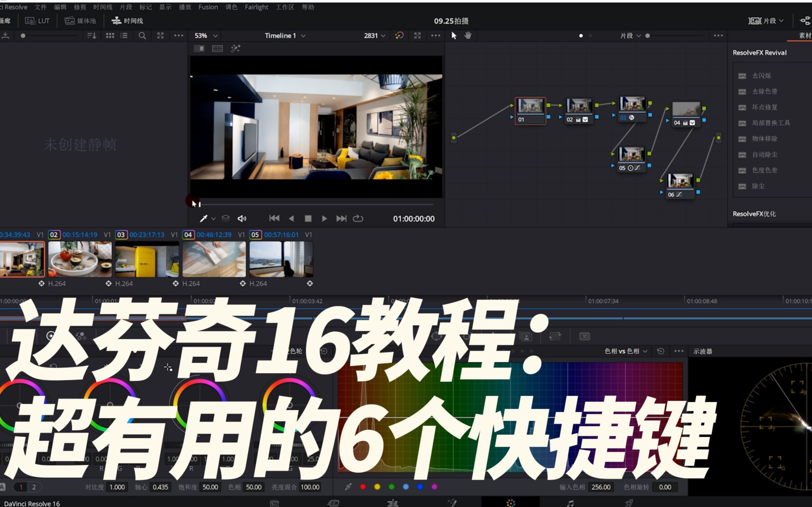812x507 pixels.
Task: Open the node editor three-dot options menu
Action: 718,35
